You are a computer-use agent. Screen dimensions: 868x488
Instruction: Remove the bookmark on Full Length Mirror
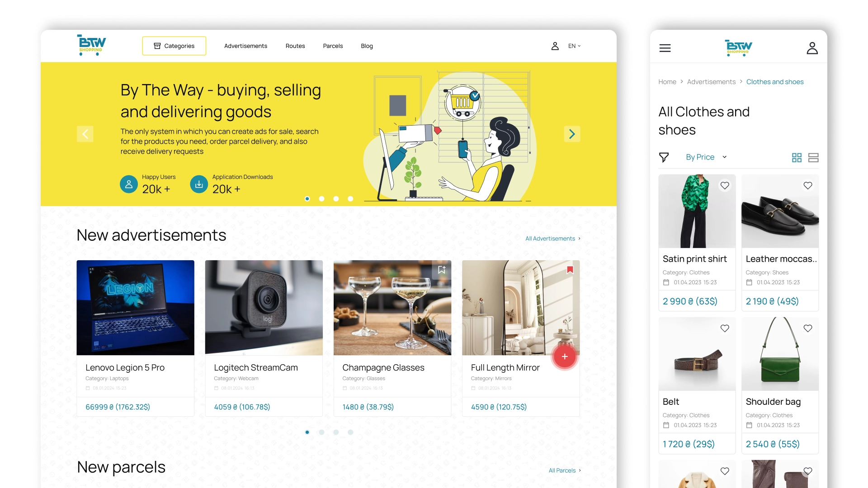click(x=570, y=270)
